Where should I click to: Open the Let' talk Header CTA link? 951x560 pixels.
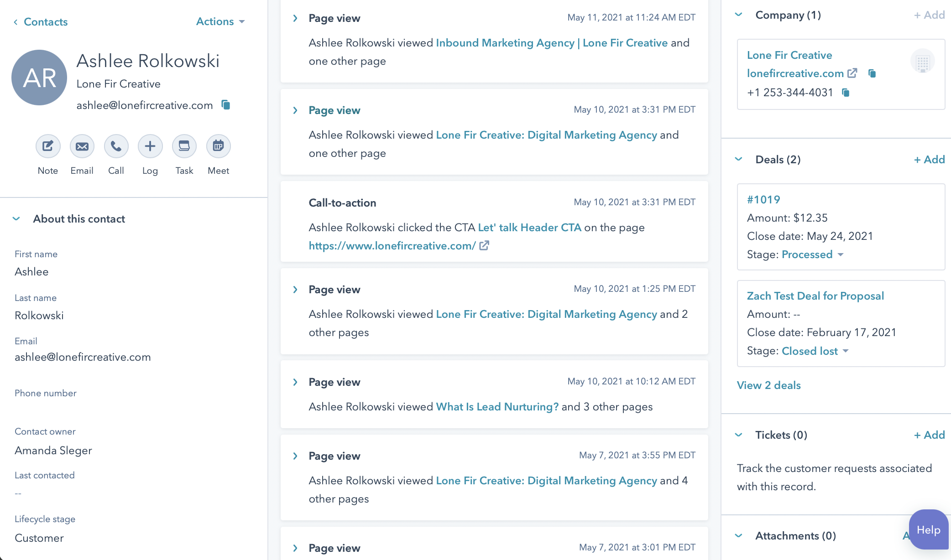530,228
